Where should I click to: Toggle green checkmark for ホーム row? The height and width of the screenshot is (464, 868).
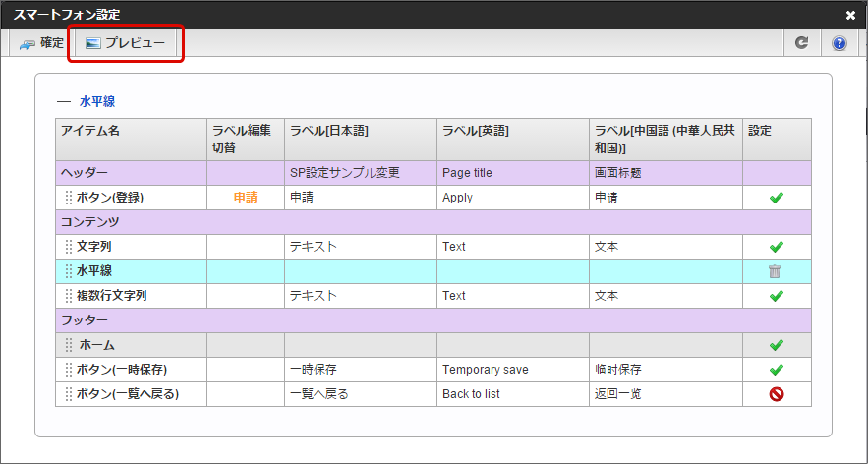(x=776, y=345)
